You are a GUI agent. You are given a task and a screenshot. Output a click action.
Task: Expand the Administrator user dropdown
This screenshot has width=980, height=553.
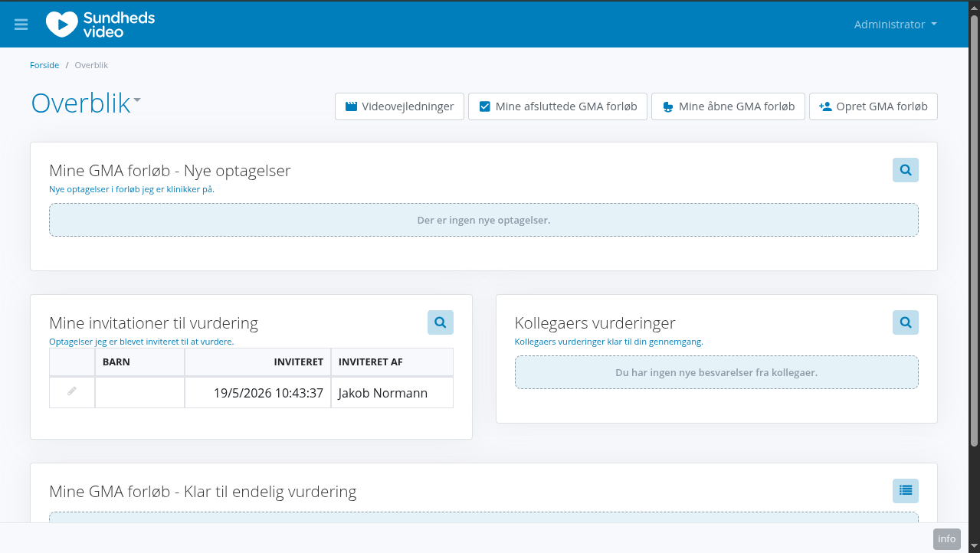(x=895, y=25)
